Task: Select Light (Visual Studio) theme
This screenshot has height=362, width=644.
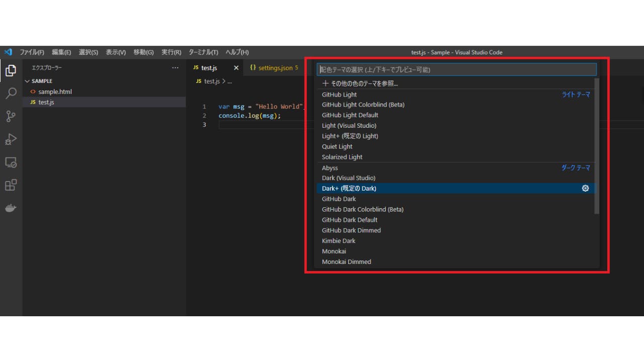Action: coord(455,126)
